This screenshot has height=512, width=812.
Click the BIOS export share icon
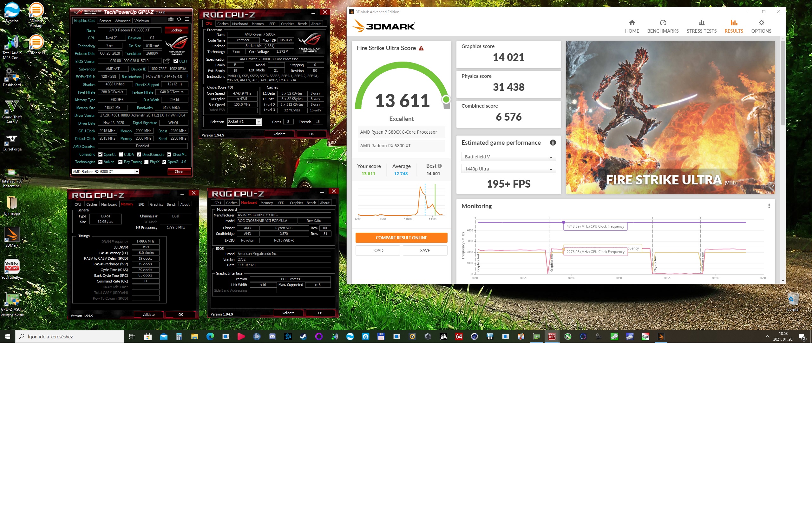click(x=166, y=61)
